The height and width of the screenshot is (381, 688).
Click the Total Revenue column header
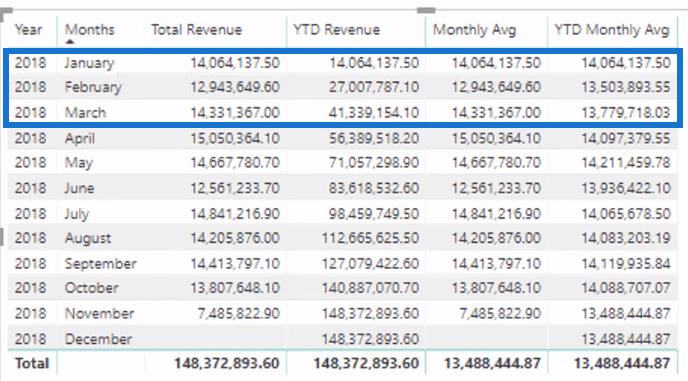tap(197, 30)
